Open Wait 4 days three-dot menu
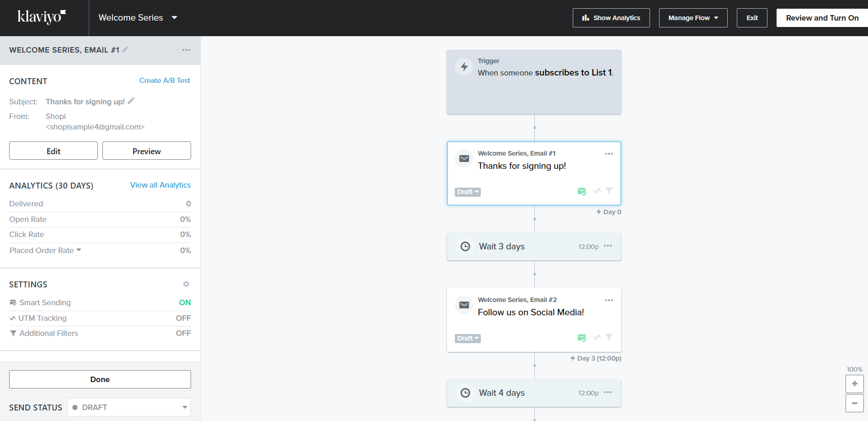Viewport: 868px width, 421px height. point(608,393)
